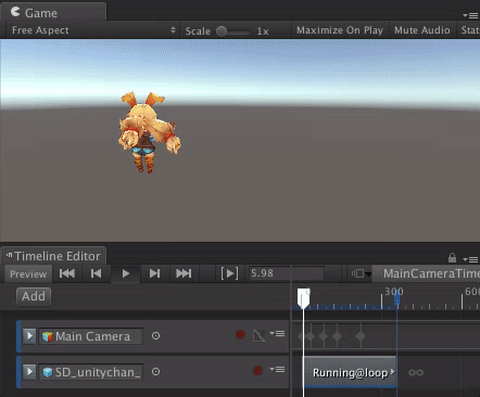Select the Timeline Editor tab

pyautogui.click(x=53, y=256)
